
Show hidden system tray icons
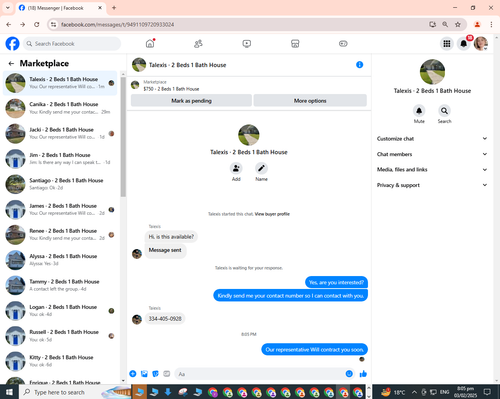(x=414, y=392)
